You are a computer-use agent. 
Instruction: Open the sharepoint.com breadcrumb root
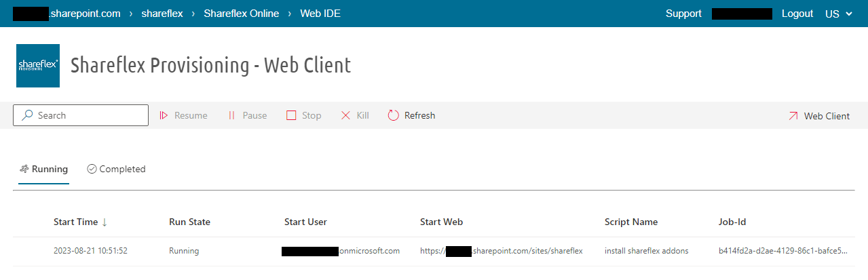point(67,14)
